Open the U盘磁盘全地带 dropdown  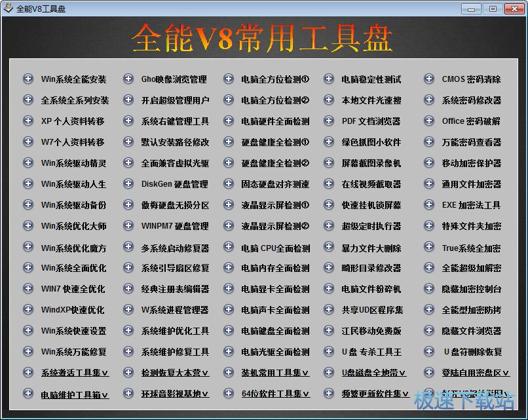pyautogui.click(x=374, y=373)
